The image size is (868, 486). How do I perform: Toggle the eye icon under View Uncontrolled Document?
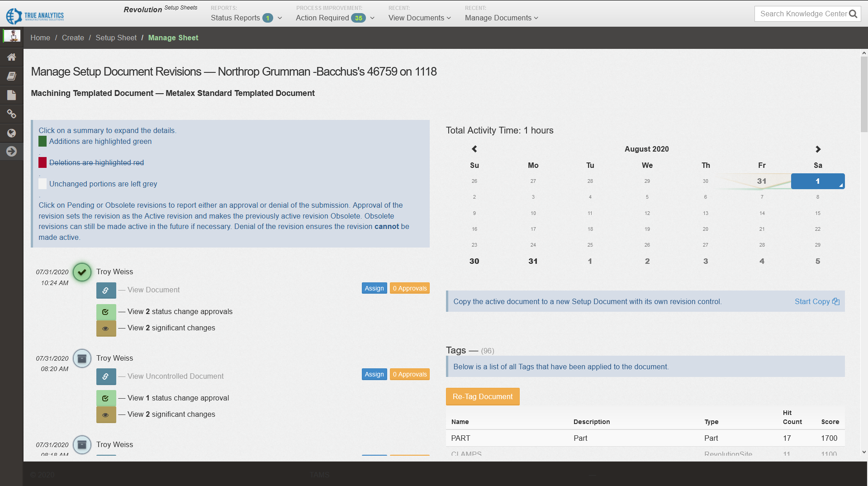pyautogui.click(x=106, y=415)
